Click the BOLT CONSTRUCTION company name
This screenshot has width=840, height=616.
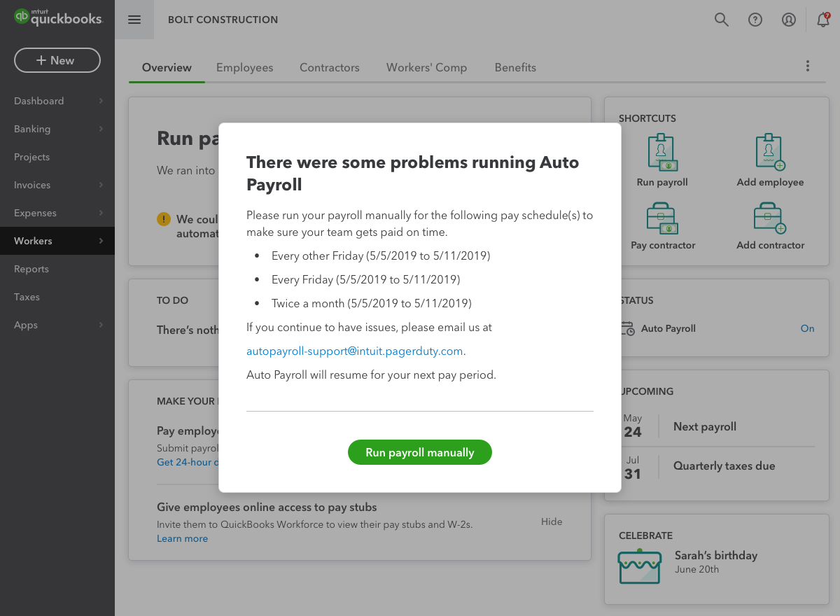(x=223, y=20)
